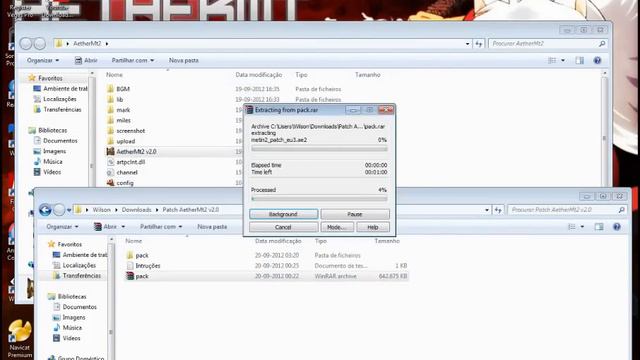Open the Mode... options in extraction dialog

click(337, 227)
